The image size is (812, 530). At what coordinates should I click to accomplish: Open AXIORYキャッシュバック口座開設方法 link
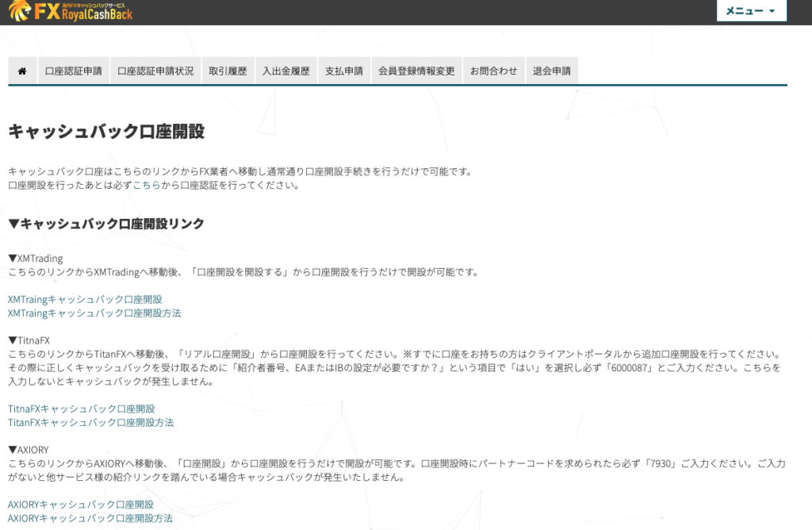[90, 517]
